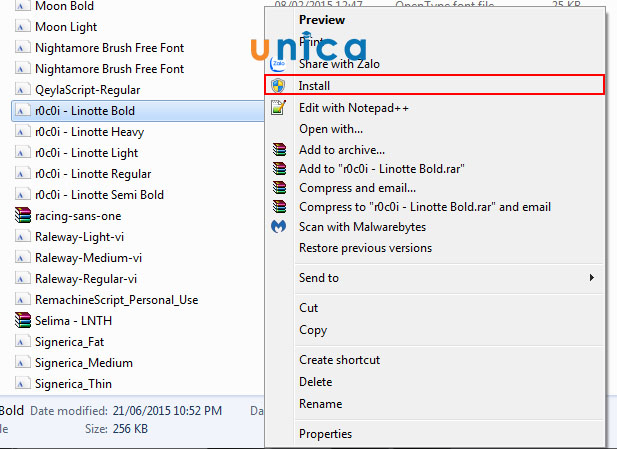
Task: Click font icon of r0c0i - Linotte Light
Action: (x=22, y=152)
